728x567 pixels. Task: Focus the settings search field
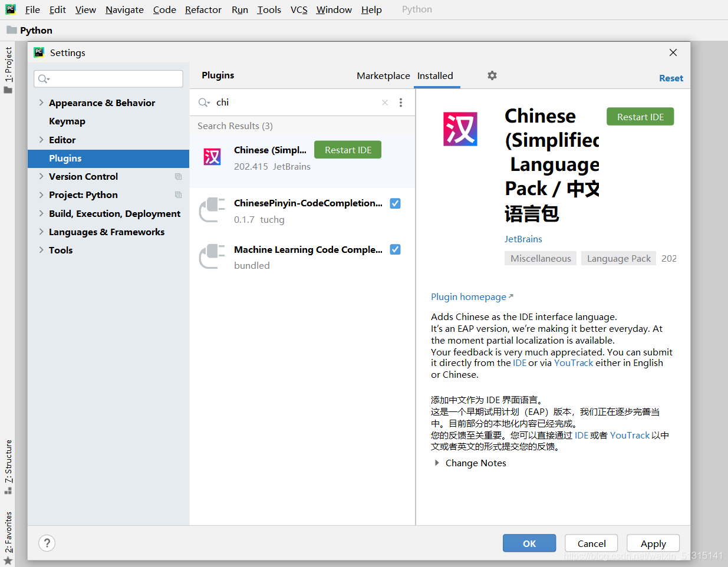click(x=108, y=79)
